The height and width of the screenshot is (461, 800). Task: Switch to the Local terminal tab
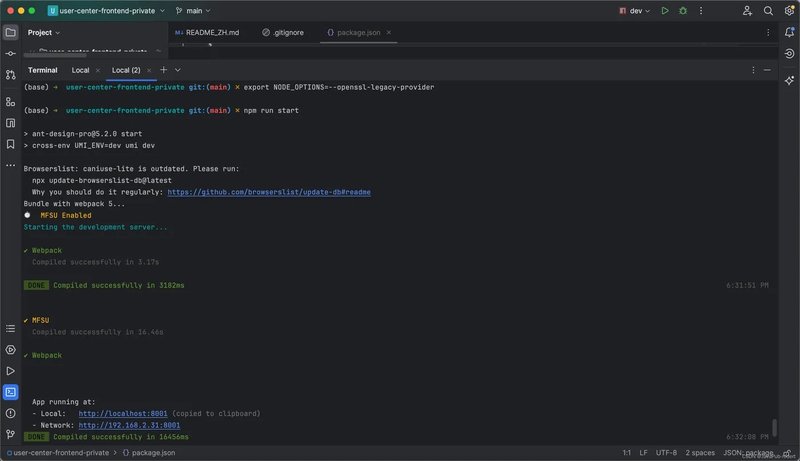(80, 70)
